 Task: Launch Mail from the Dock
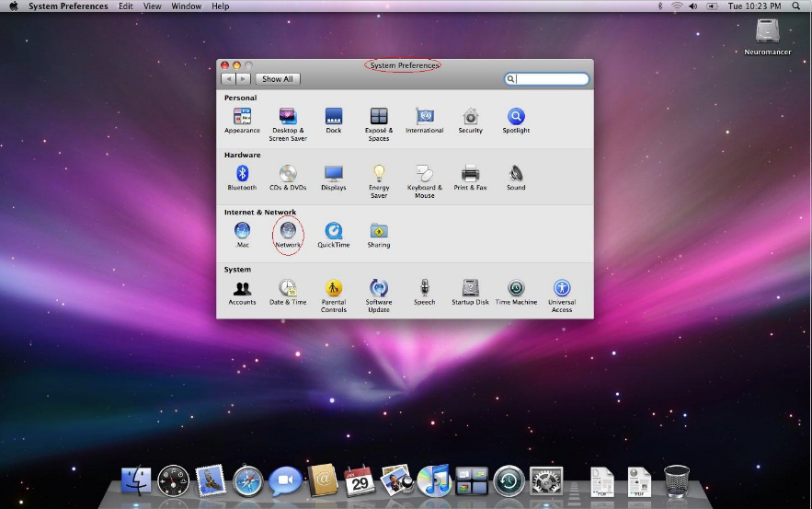click(211, 480)
